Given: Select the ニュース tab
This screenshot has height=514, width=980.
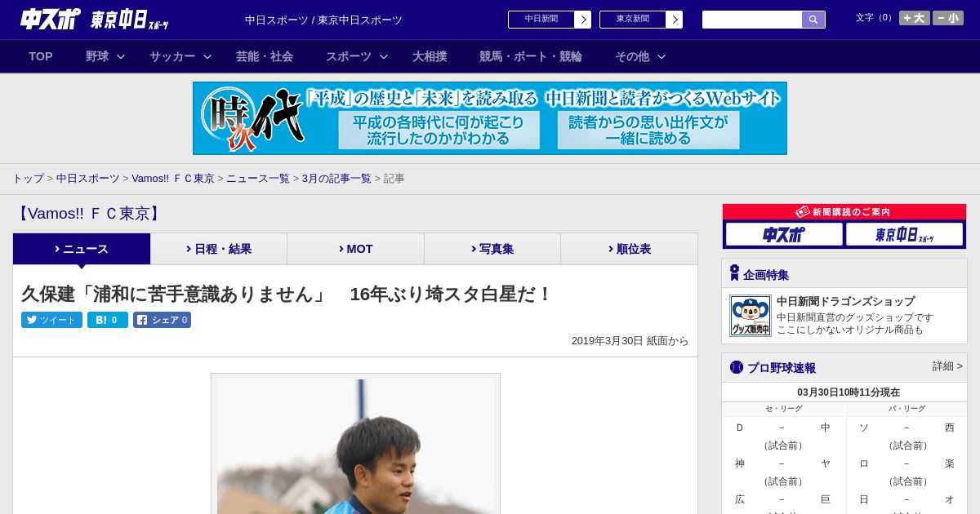Looking at the screenshot, I should point(82,249).
